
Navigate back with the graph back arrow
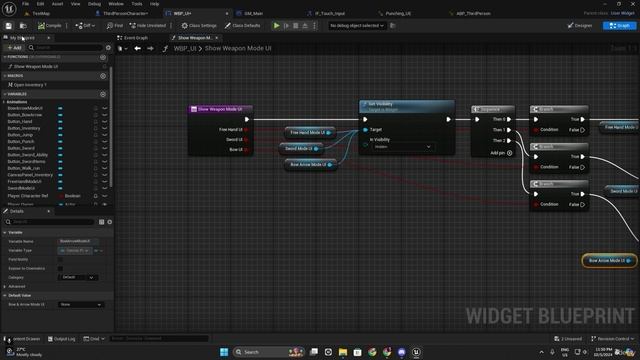(138, 49)
